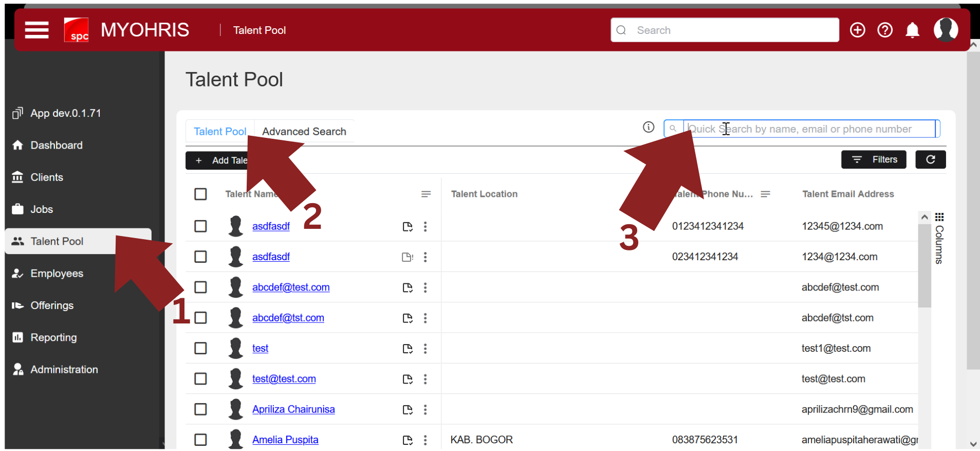The image size is (980, 451).
Task: Tick the select-all checkbox in table header
Action: [x=200, y=194]
